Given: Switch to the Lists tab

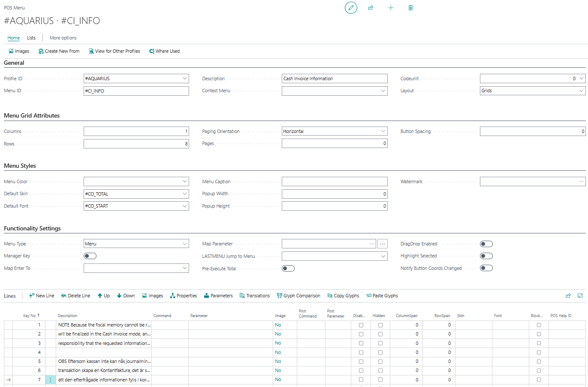Looking at the screenshot, I should click(31, 38).
